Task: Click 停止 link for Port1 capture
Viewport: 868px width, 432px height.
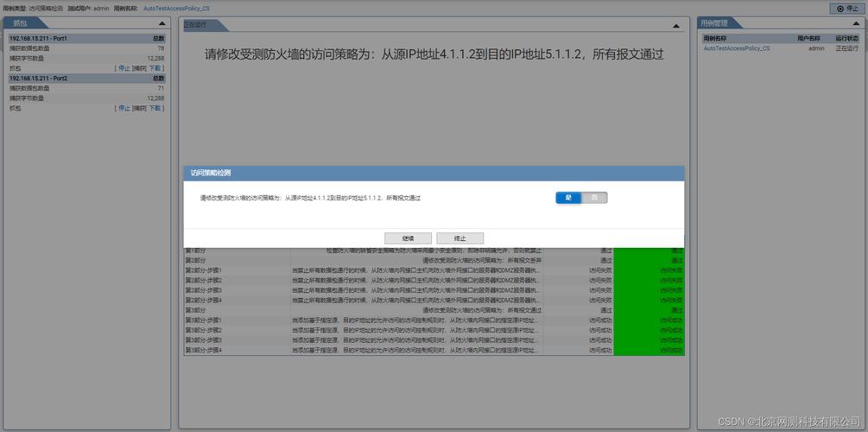Action: [124, 68]
